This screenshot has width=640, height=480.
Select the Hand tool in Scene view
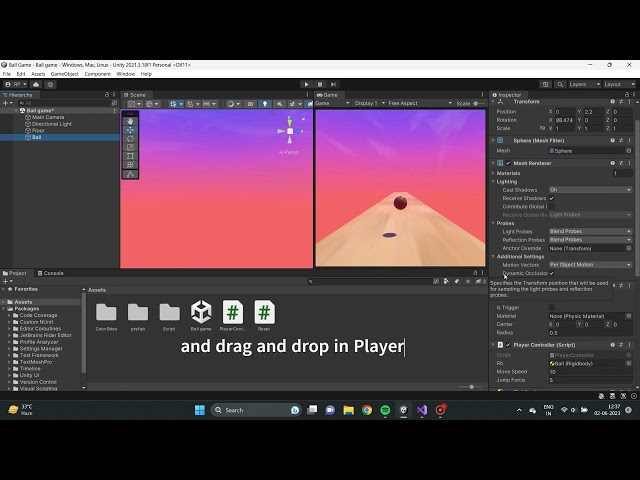click(130, 121)
